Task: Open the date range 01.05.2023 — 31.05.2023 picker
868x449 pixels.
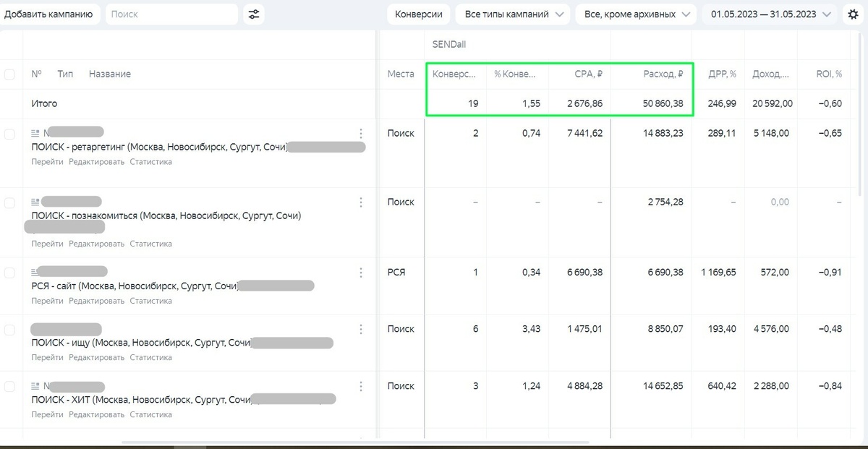Action: tap(770, 14)
